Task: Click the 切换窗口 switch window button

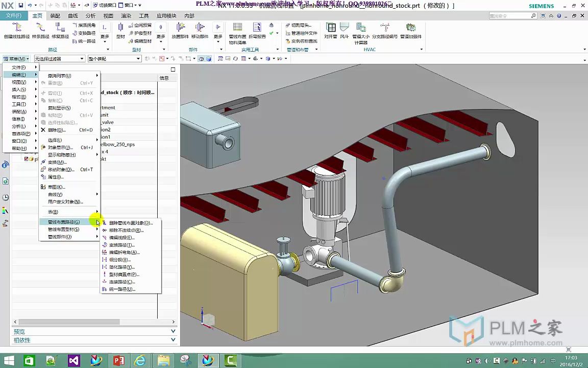Action: pos(105,5)
